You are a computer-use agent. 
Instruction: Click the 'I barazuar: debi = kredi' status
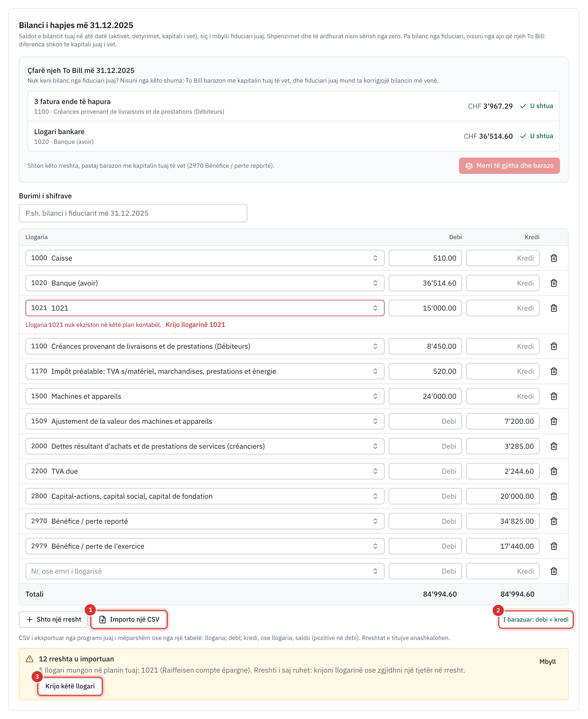[535, 619]
